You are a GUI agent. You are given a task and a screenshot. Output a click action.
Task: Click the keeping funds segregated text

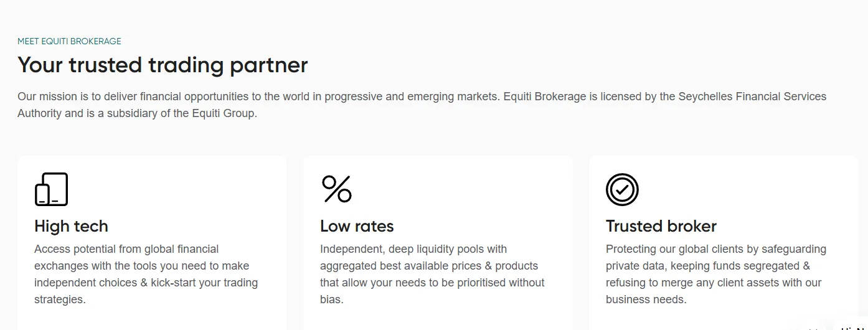point(733,266)
